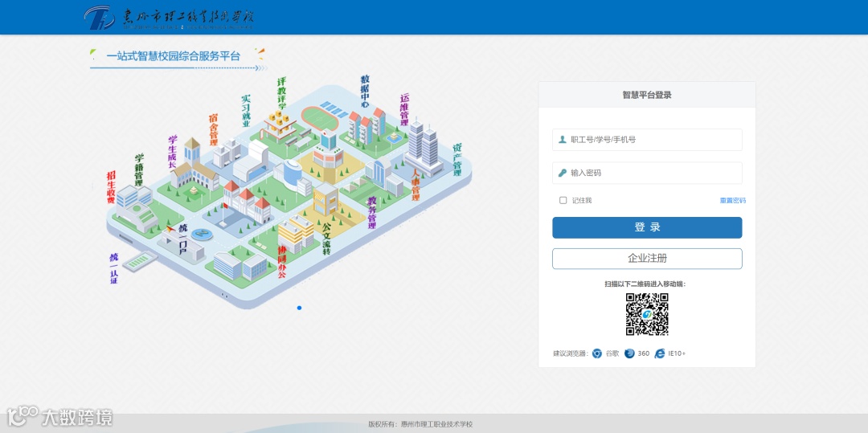Image resolution: width=868 pixels, height=433 pixels.
Task: Click the 数据中心 label on campus map
Action: (x=365, y=92)
